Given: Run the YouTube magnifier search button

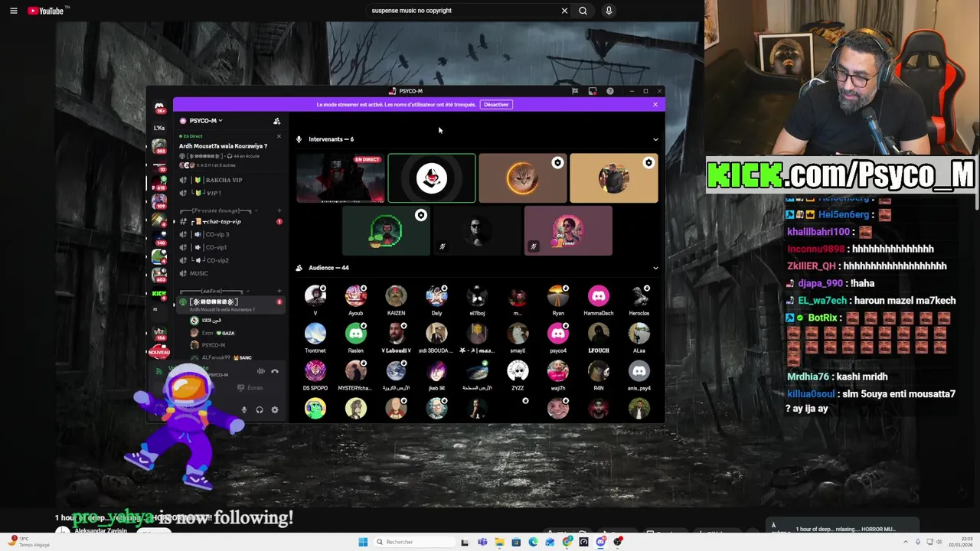Looking at the screenshot, I should [583, 11].
